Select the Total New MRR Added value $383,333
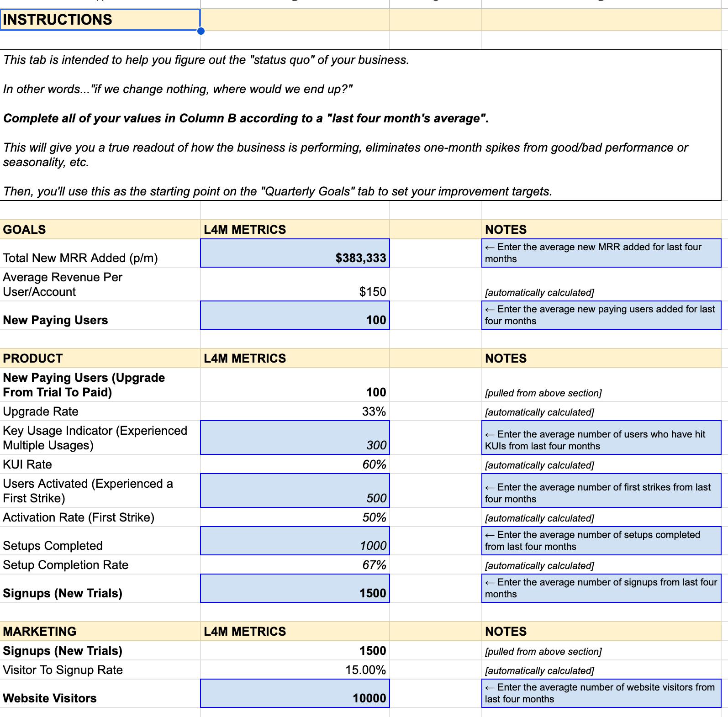 [295, 253]
